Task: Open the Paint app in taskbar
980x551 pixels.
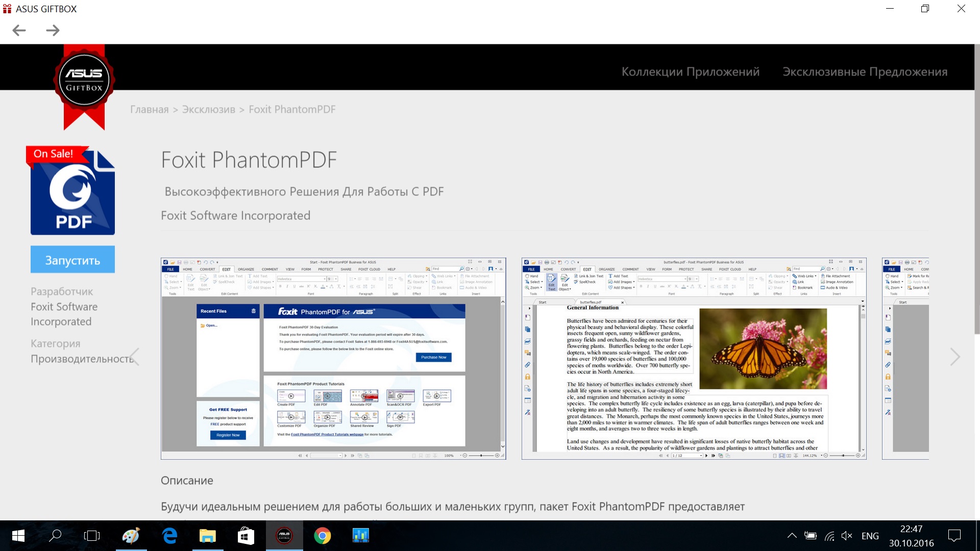Action: [x=131, y=536]
